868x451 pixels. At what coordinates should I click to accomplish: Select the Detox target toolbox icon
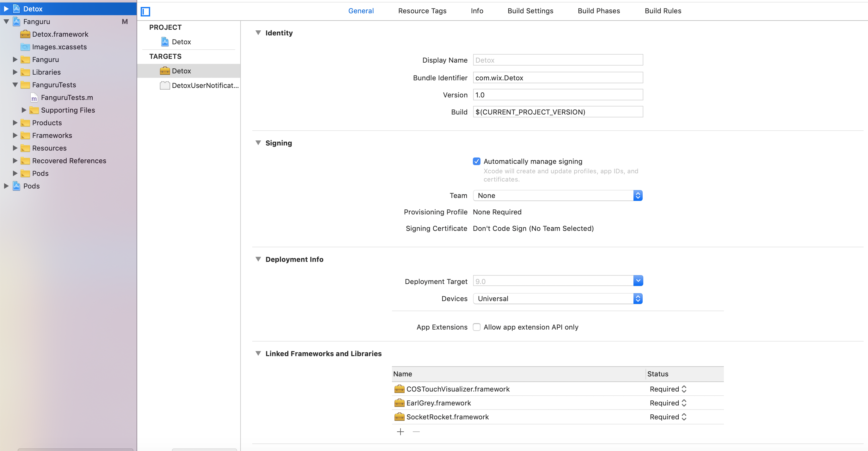click(165, 71)
